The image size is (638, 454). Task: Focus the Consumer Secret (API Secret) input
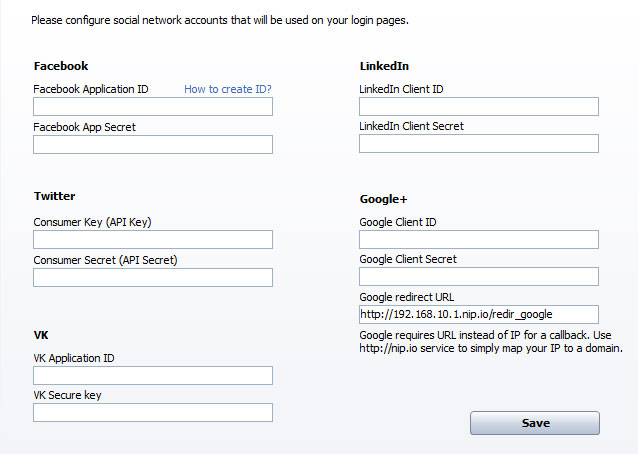153,277
